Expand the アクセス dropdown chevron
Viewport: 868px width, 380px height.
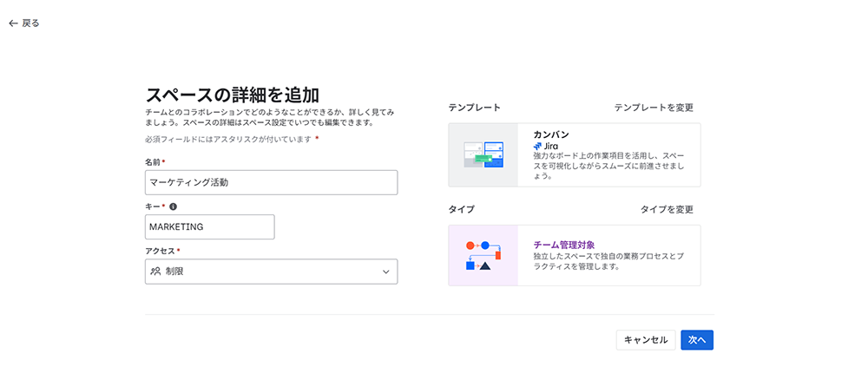(x=386, y=272)
